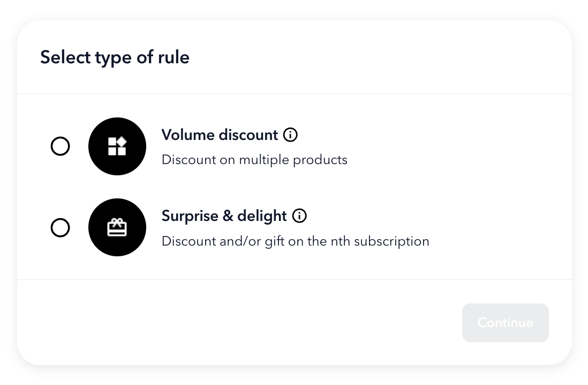The height and width of the screenshot is (385, 588).
Task: Enable the multiple-products discount rule option
Action: 61,146
